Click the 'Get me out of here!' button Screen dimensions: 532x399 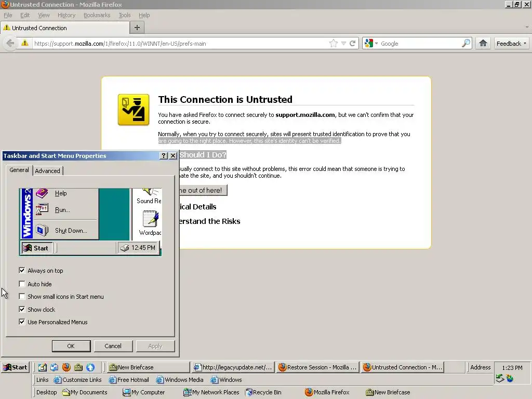(x=203, y=190)
